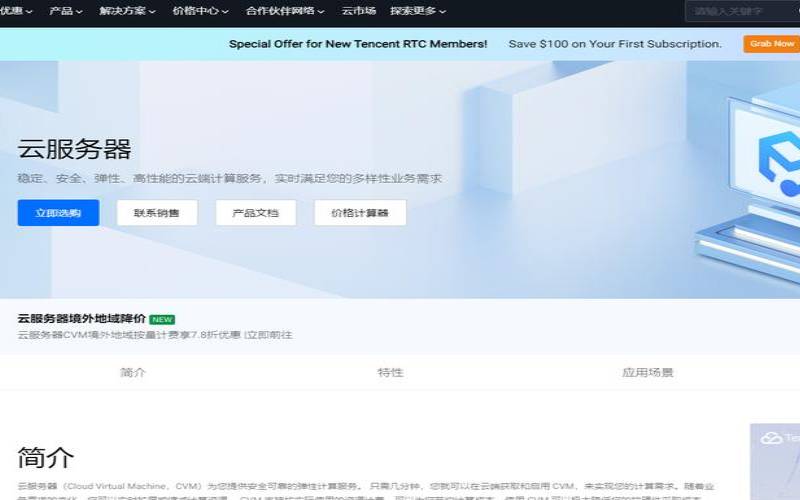800x500 pixels.
Task: Follow the 立即前往 link
Action: tap(270, 335)
